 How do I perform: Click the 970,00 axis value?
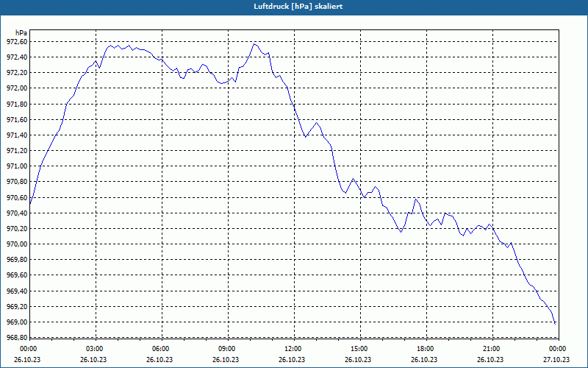click(x=17, y=244)
